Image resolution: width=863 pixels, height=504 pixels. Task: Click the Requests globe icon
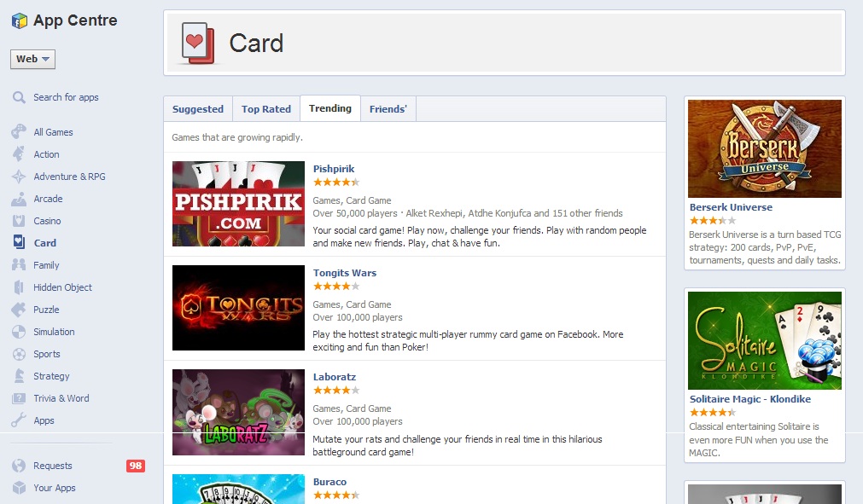[19, 466]
